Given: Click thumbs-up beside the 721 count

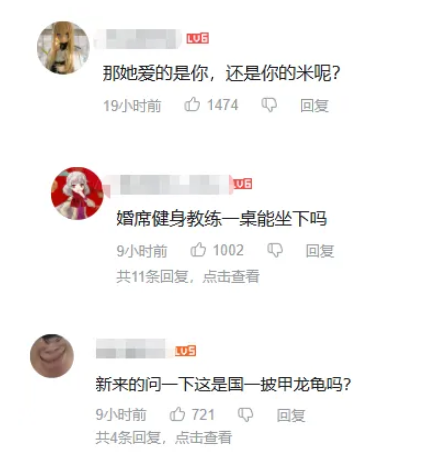Looking at the screenshot, I should pyautogui.click(x=177, y=414).
